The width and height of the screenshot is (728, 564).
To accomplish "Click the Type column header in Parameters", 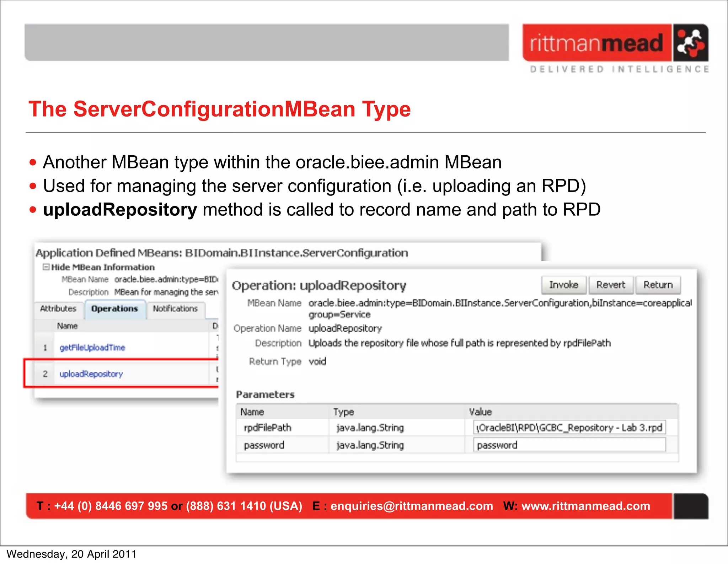I will (x=344, y=412).
